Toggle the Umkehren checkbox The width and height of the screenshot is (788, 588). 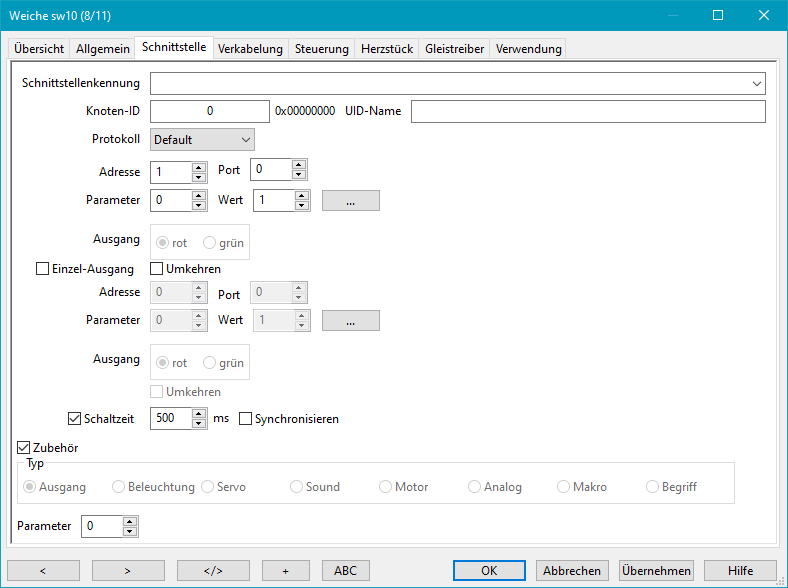[x=157, y=269]
